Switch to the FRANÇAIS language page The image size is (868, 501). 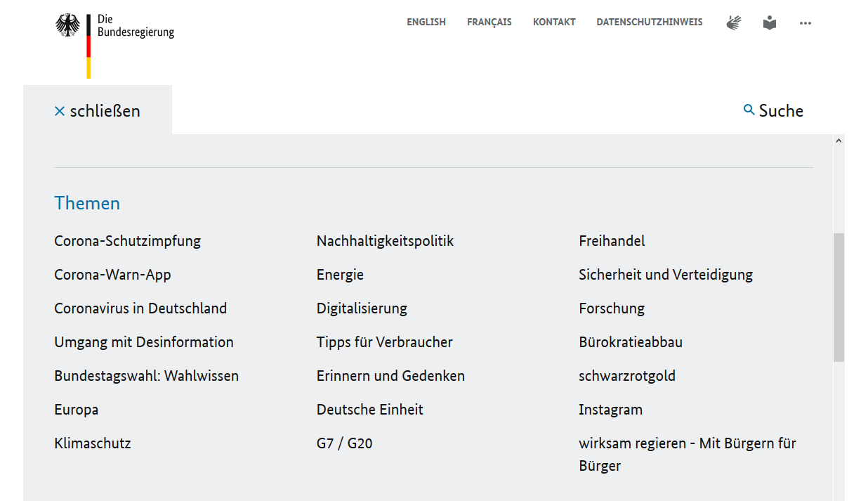point(489,22)
